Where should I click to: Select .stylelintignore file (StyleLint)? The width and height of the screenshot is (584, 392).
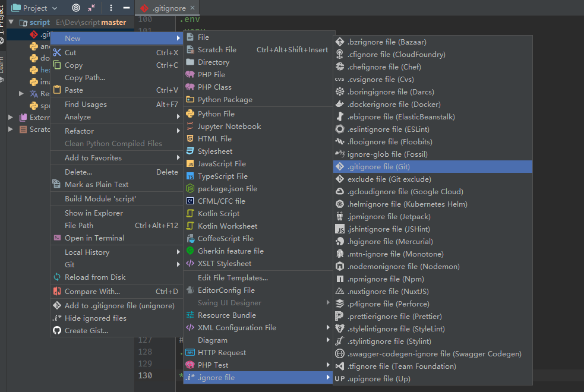coord(433,328)
